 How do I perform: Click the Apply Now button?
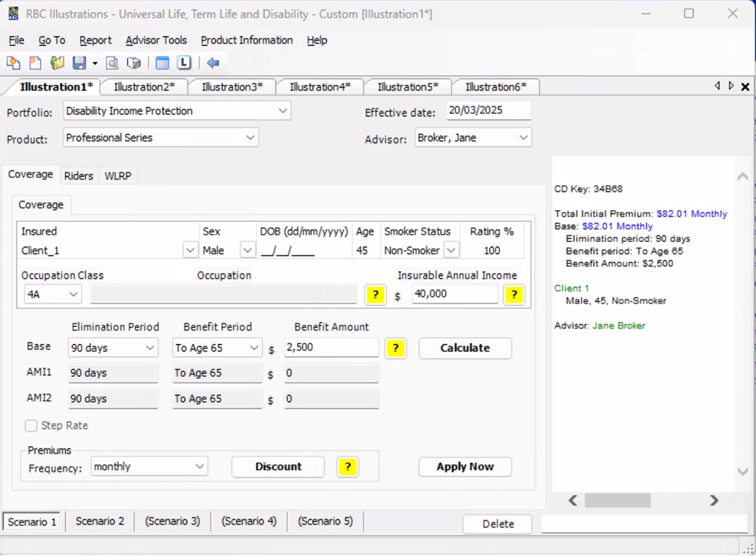coord(465,467)
